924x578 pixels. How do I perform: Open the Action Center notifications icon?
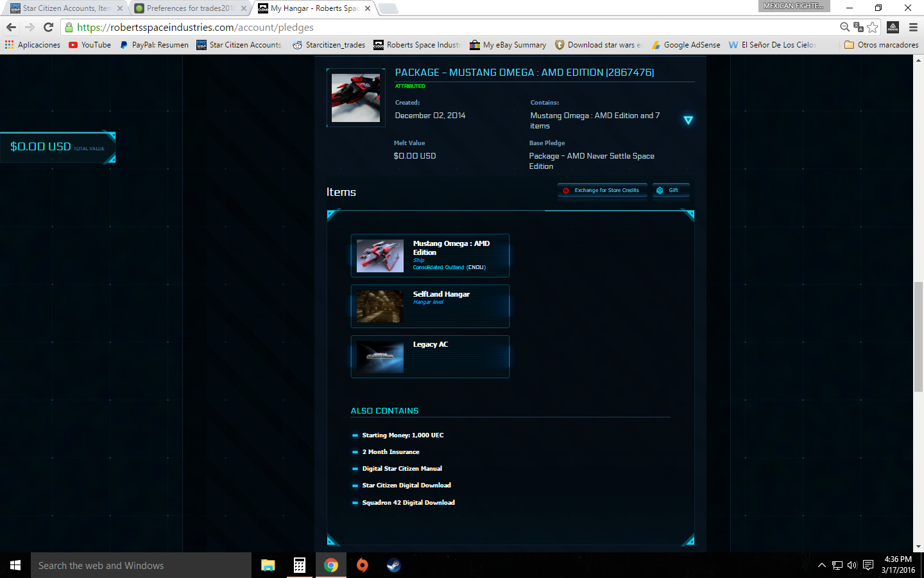pyautogui.click(x=868, y=565)
